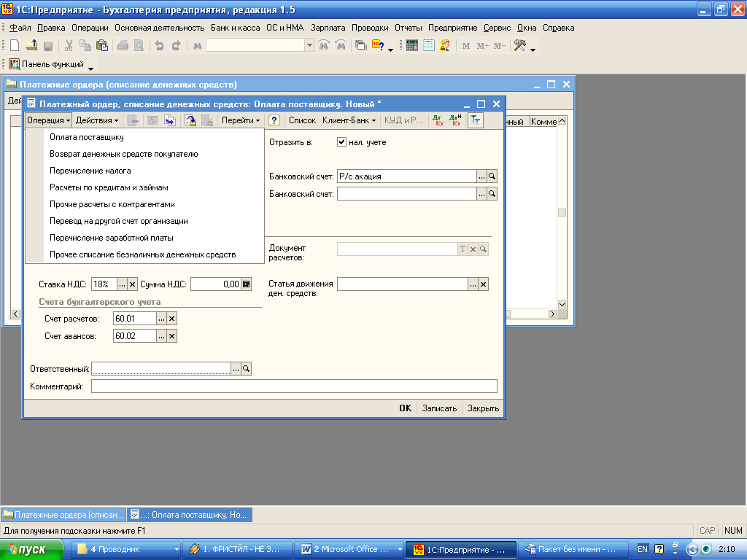
Task: Open the Перейти dropdown
Action: [241, 120]
